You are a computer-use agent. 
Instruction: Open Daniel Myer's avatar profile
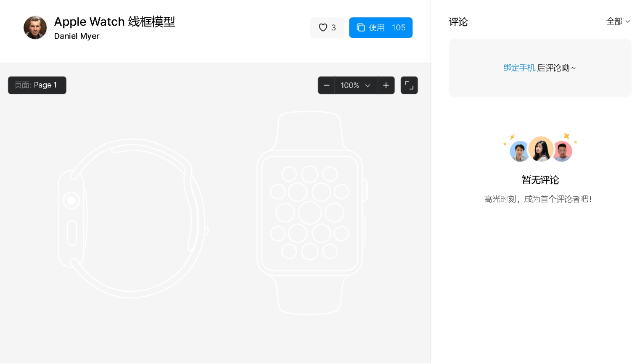click(35, 28)
